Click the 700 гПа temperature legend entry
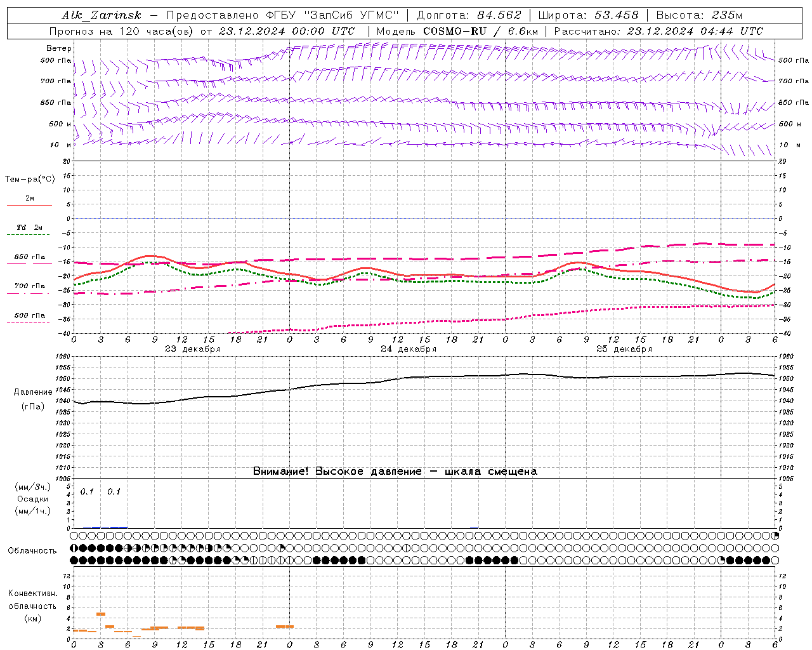Viewport: 812px width, 650px height. point(30,286)
